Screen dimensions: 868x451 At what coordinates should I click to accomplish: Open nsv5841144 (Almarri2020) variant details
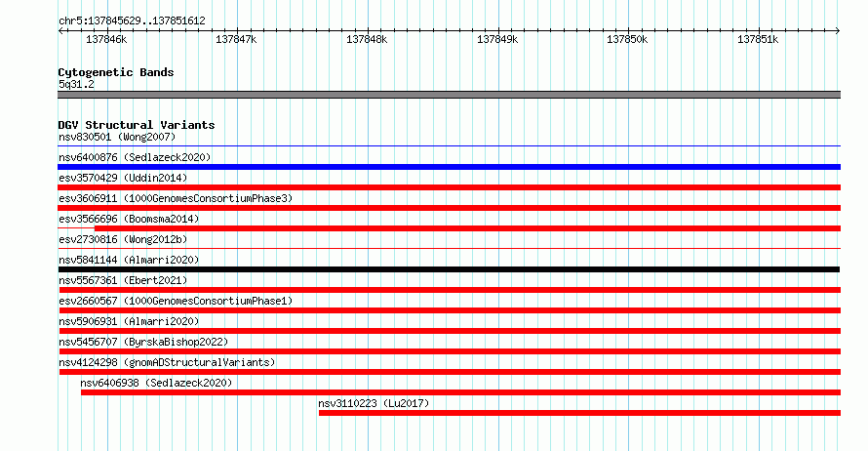pos(129,260)
